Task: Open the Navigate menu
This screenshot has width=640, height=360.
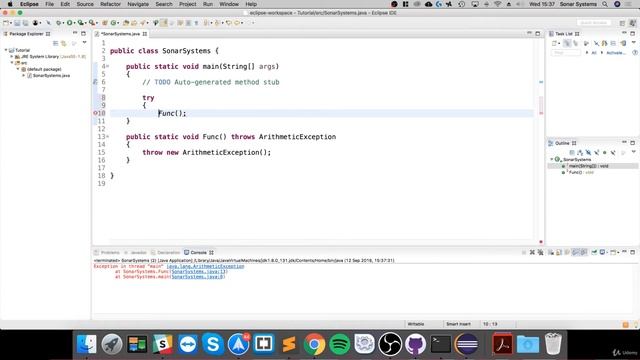Action: tap(138, 4)
